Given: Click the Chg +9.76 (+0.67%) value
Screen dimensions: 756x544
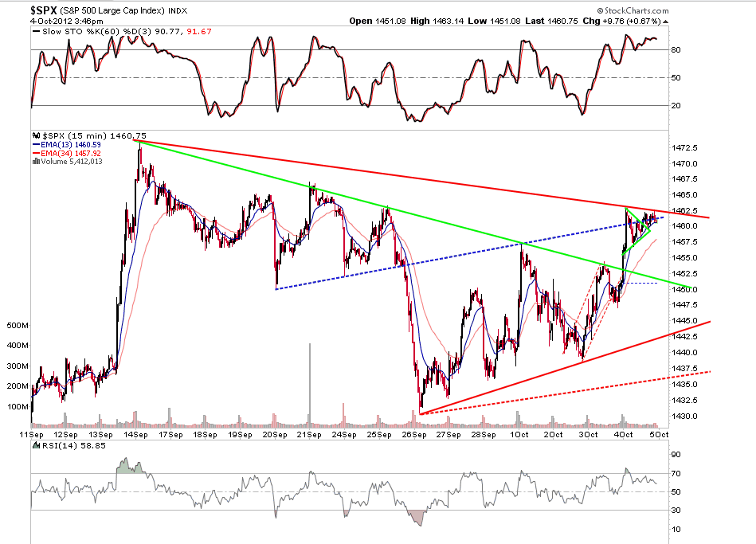Looking at the screenshot, I should pyautogui.click(x=622, y=22).
